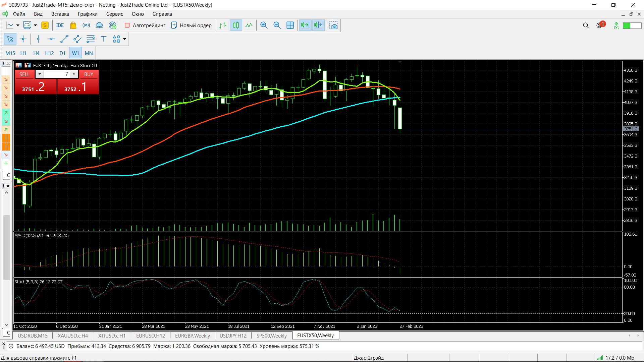Click the lot volume input field

(x=57, y=74)
